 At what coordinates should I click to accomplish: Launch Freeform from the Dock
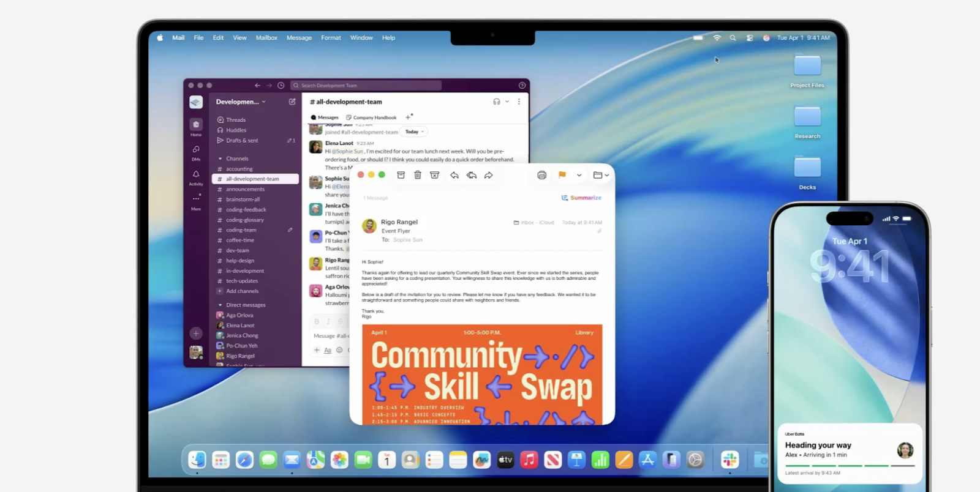pyautogui.click(x=481, y=460)
